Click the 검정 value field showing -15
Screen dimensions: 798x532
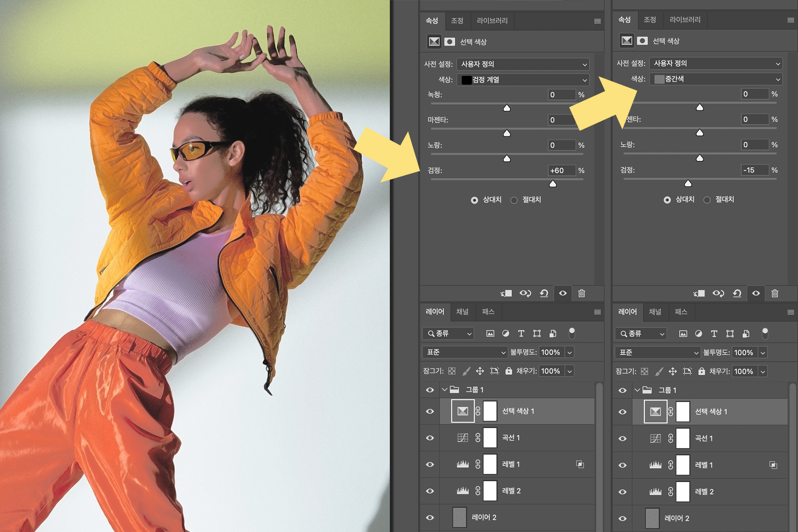(754, 170)
